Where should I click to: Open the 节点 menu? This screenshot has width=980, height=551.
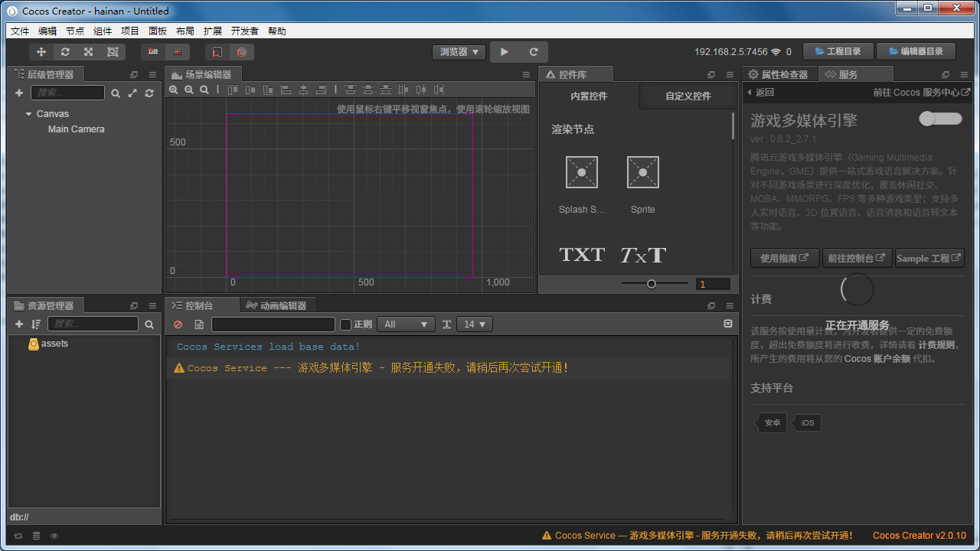[75, 31]
